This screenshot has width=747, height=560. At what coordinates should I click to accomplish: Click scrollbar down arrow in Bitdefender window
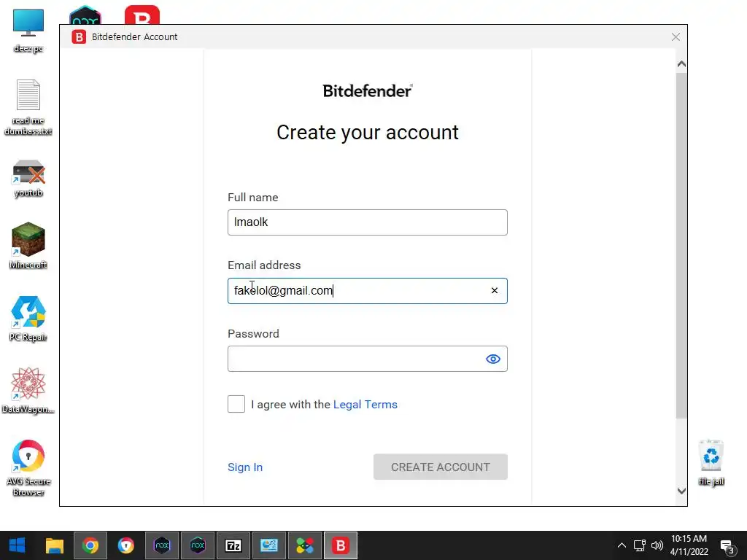point(682,491)
